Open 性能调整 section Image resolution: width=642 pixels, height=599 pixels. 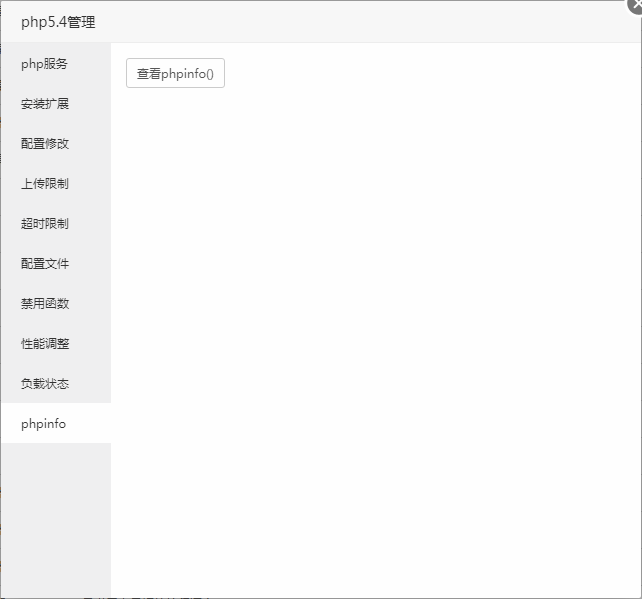(56, 343)
